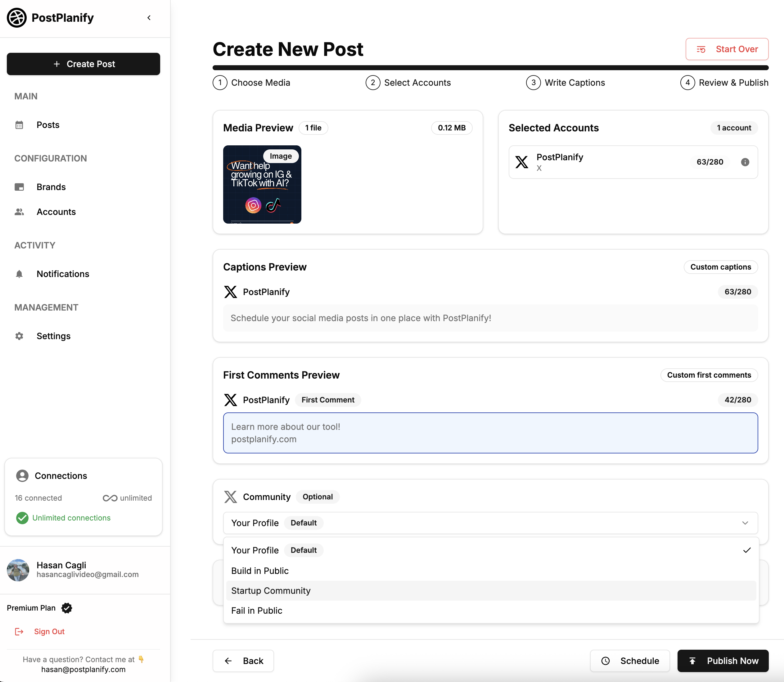Click the Brands icon

19,187
